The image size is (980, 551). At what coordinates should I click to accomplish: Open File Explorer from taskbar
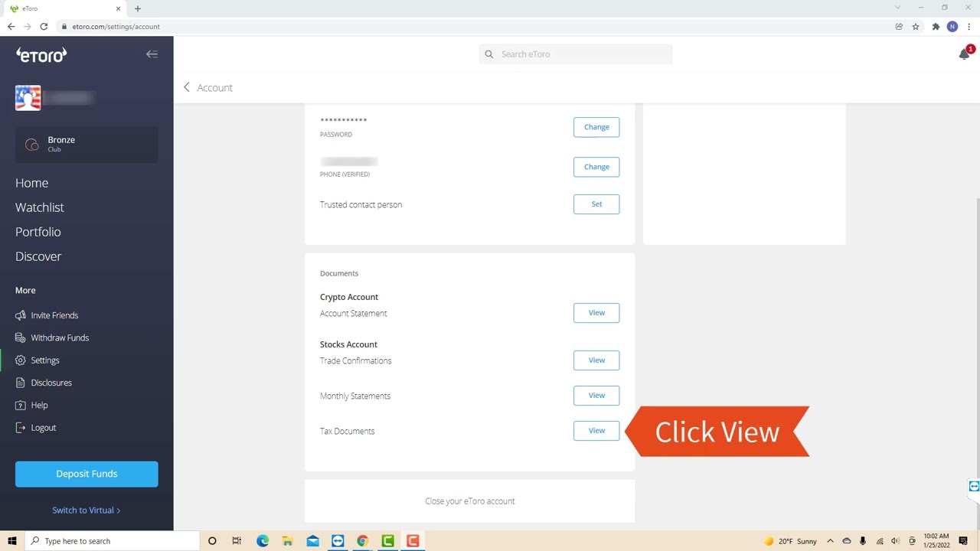tap(287, 541)
